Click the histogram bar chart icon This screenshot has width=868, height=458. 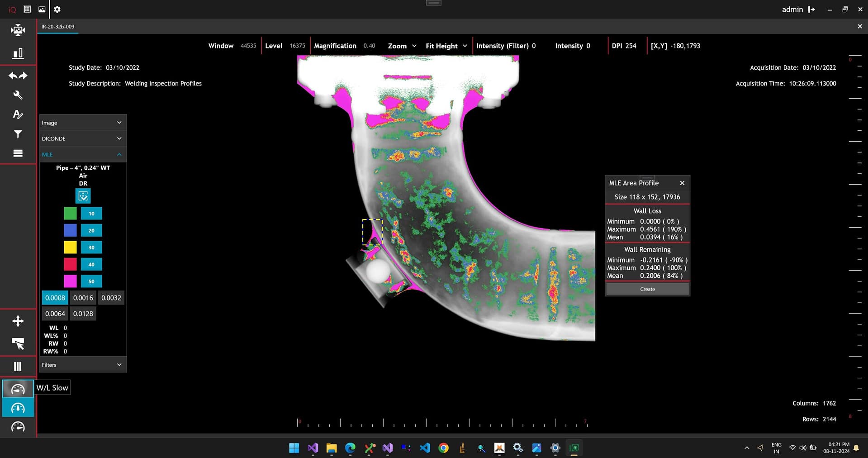(x=18, y=53)
